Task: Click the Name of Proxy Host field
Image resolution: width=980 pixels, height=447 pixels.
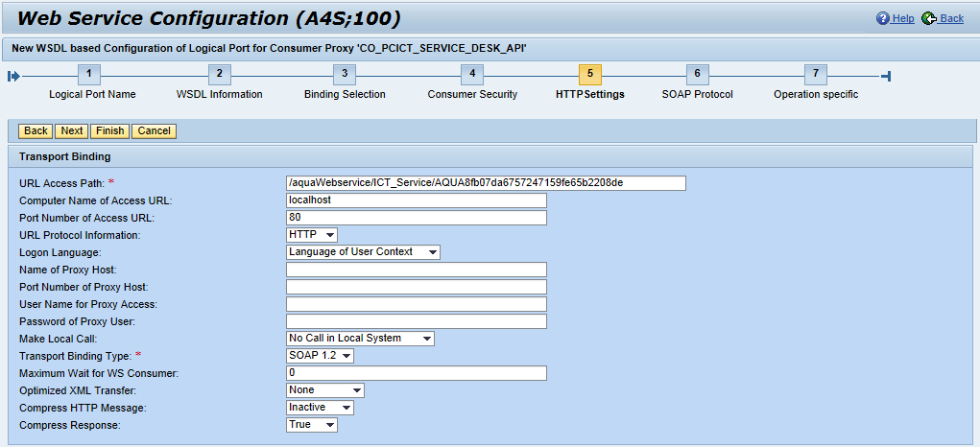Action: (416, 270)
